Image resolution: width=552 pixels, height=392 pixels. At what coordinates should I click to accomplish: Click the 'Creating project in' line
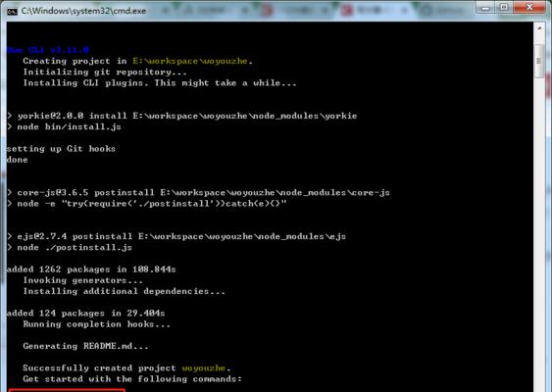click(x=137, y=61)
